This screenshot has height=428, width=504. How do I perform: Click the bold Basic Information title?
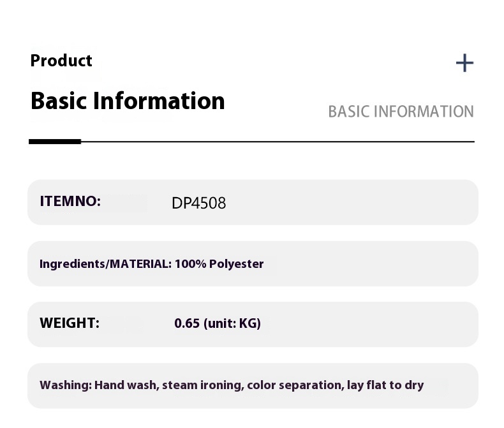tap(128, 101)
